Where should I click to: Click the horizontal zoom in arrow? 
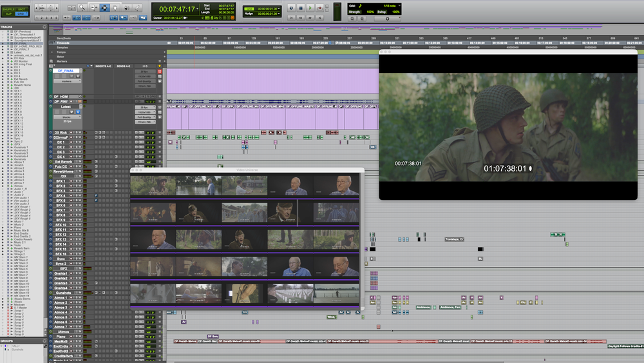click(57, 8)
